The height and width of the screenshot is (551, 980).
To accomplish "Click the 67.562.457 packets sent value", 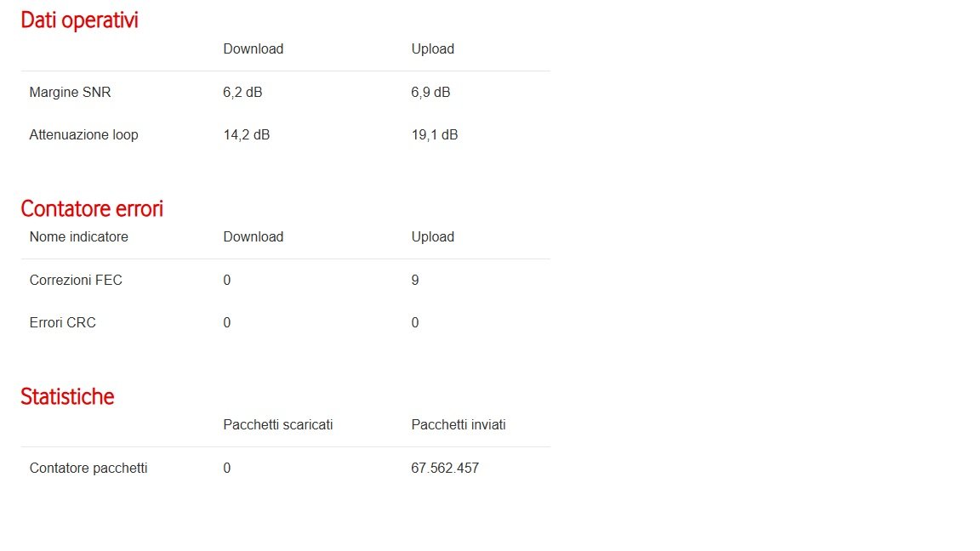I will 445,469.
